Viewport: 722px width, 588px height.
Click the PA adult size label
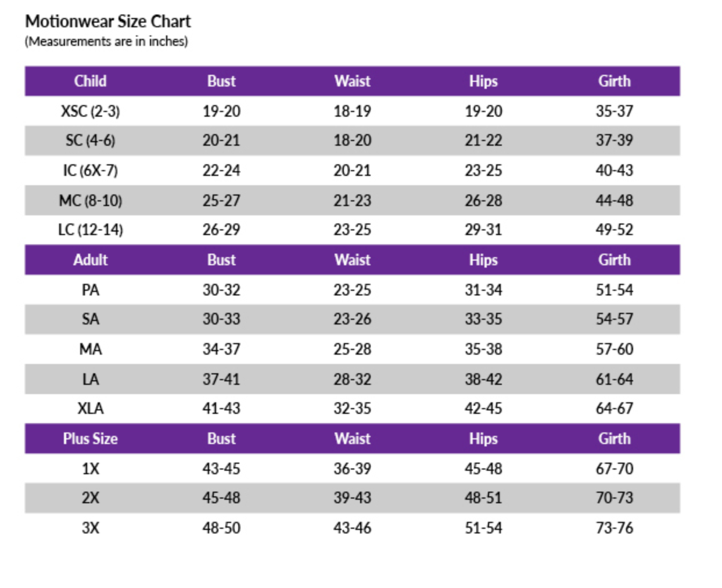[90, 290]
